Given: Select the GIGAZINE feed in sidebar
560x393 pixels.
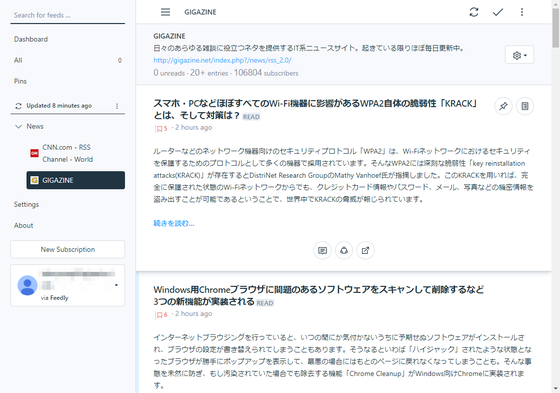Looking at the screenshot, I should click(x=76, y=180).
